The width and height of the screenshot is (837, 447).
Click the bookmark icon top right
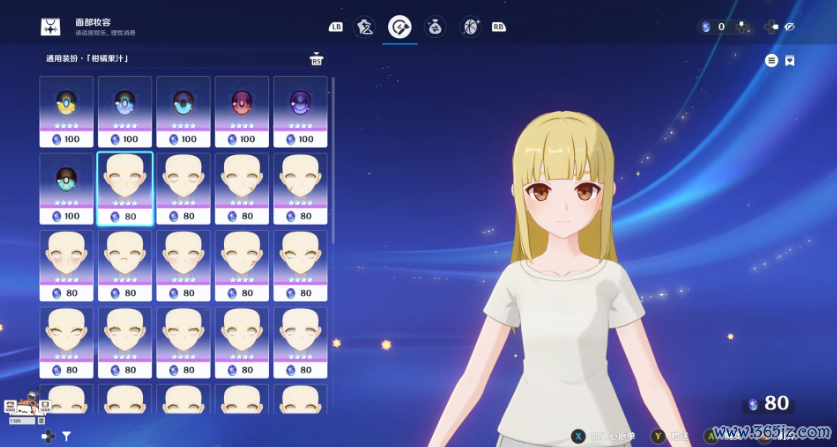click(789, 61)
